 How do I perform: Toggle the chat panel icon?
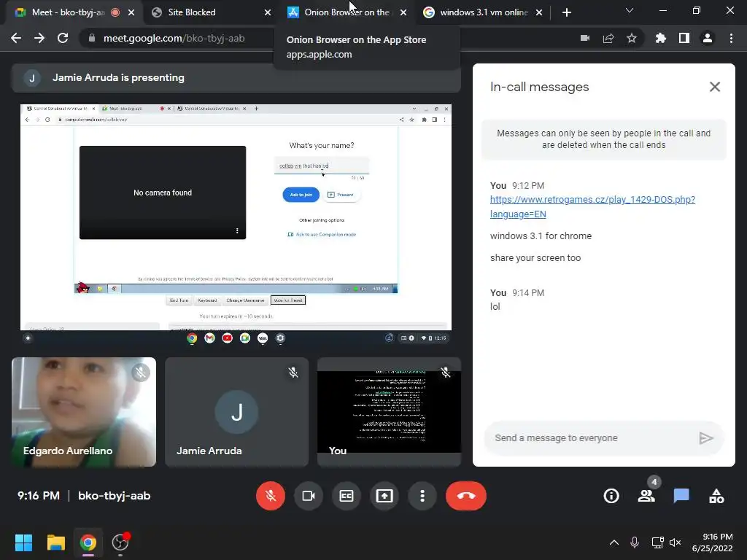pos(681,496)
